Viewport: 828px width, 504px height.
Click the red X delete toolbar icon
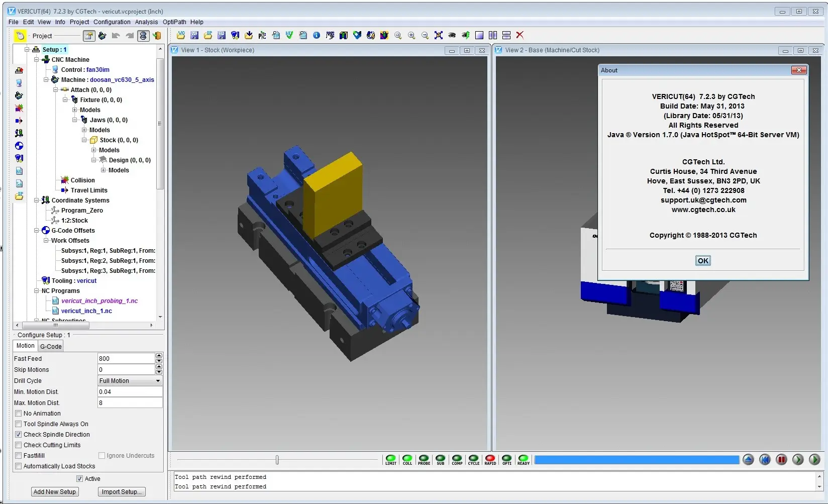point(520,35)
